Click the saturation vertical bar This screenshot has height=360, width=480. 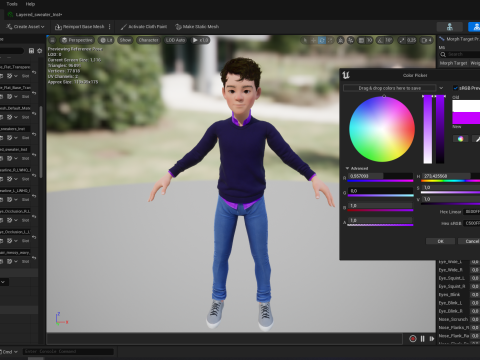[428, 129]
